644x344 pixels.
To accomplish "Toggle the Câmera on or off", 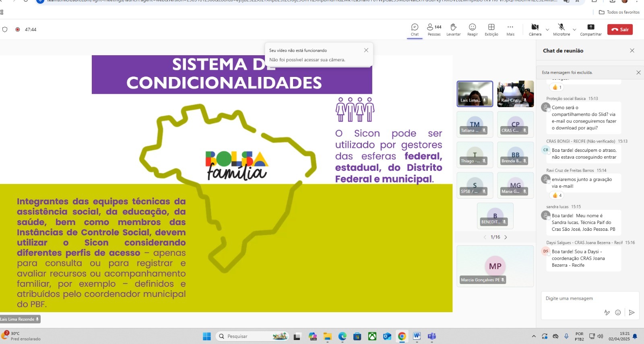I will pyautogui.click(x=535, y=29).
